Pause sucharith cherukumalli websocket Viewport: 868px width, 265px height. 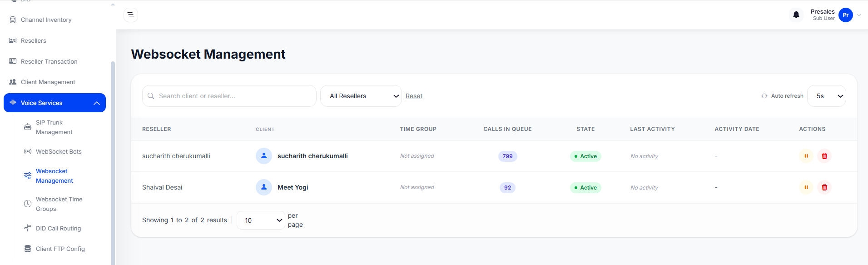(x=806, y=156)
